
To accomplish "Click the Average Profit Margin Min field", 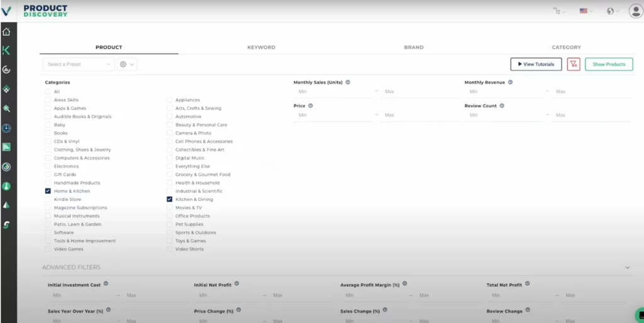I will pos(374,295).
